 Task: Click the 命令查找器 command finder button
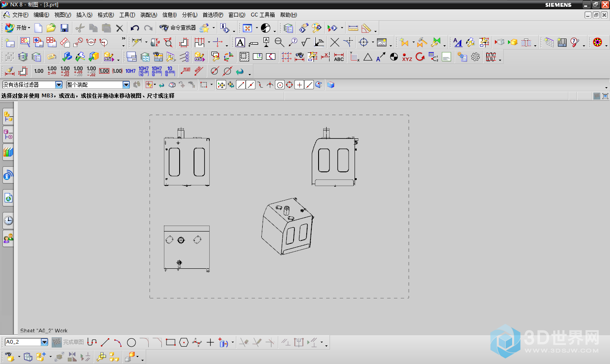point(178,28)
